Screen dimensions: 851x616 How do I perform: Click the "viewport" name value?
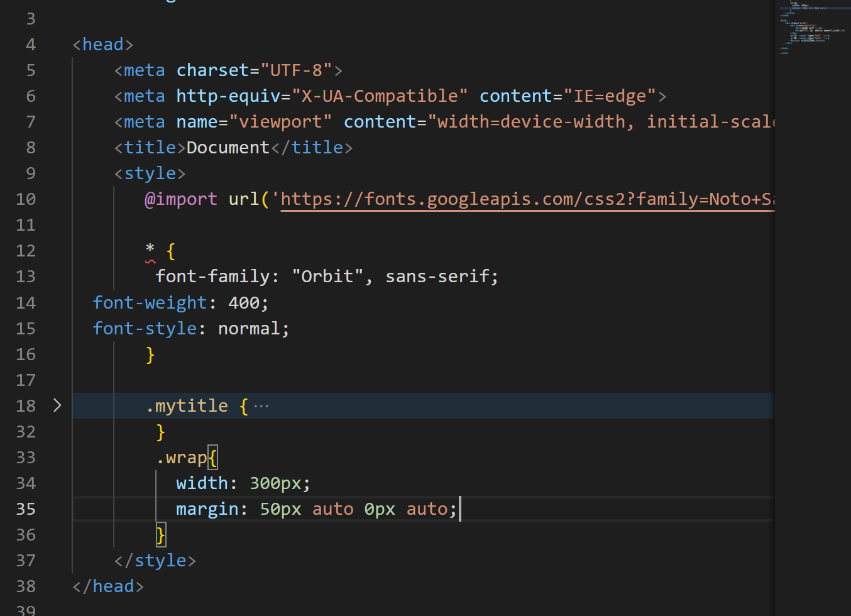pyautogui.click(x=280, y=122)
